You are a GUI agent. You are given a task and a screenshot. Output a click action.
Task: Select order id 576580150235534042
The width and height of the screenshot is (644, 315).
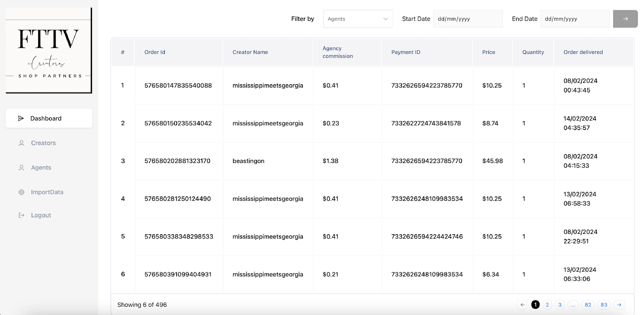click(x=178, y=123)
